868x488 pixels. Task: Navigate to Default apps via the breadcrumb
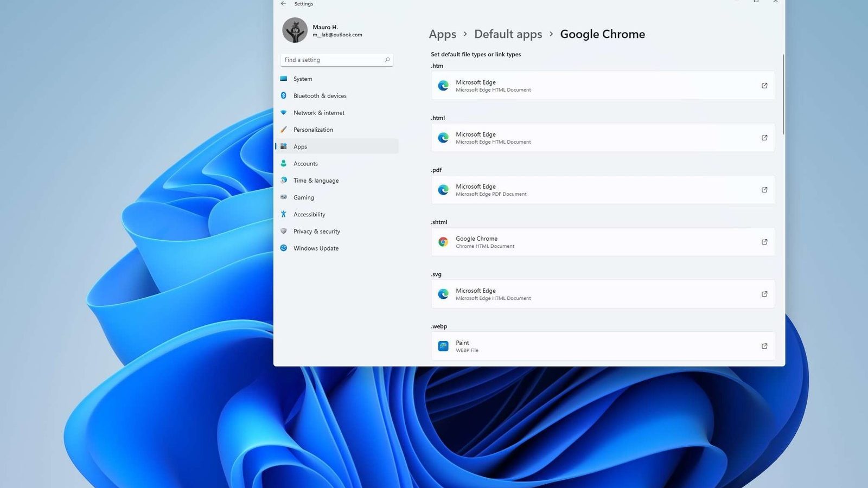(x=508, y=34)
